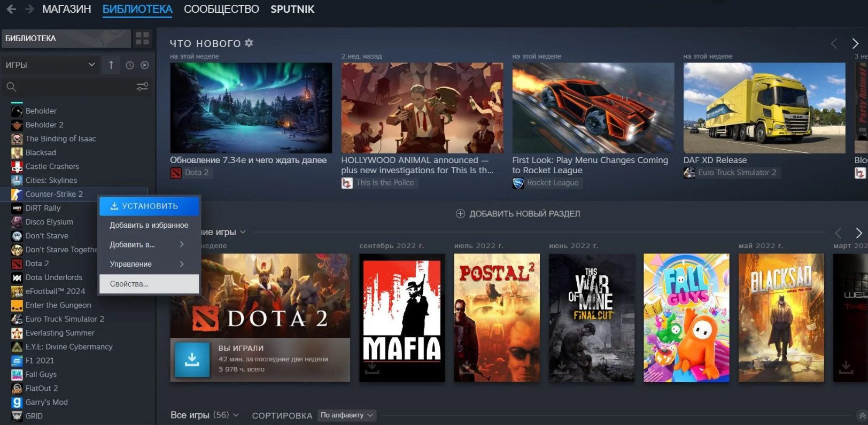
Task: Open the Магазин tab
Action: [67, 9]
